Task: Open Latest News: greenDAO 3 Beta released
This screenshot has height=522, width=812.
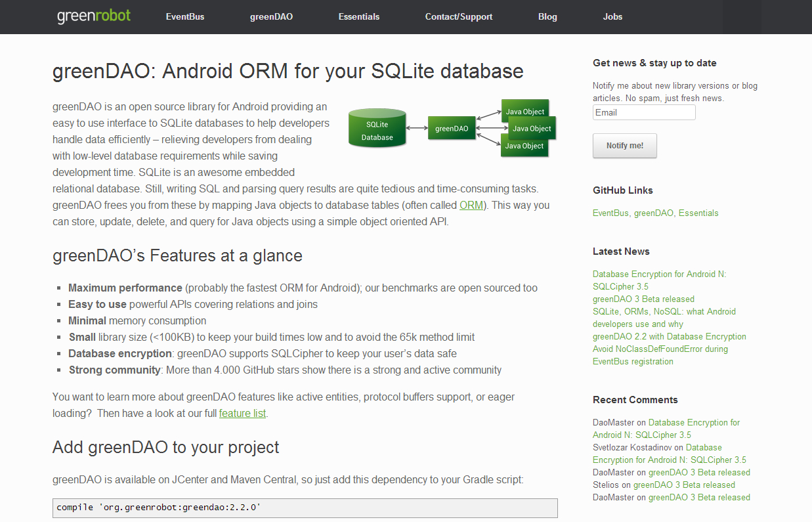Action: (x=643, y=299)
